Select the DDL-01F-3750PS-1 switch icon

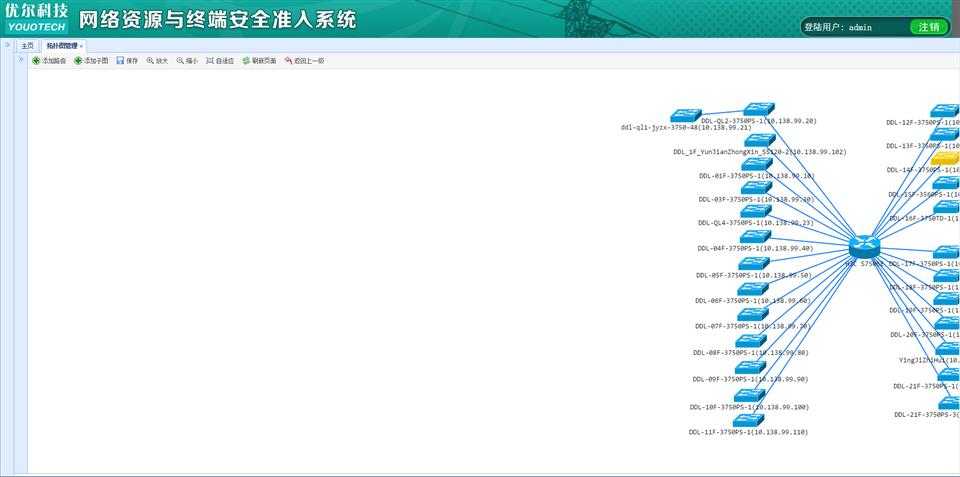click(x=757, y=164)
